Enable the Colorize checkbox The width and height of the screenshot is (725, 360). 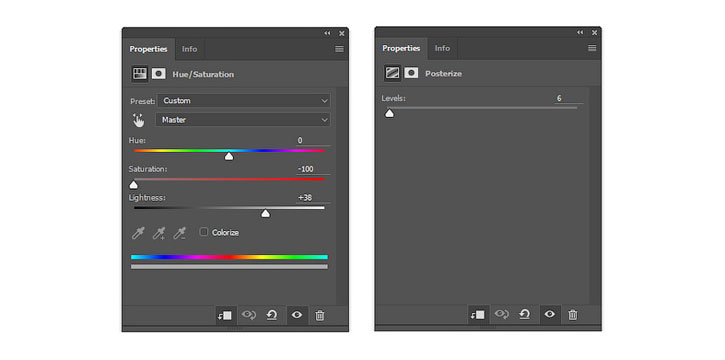point(203,232)
